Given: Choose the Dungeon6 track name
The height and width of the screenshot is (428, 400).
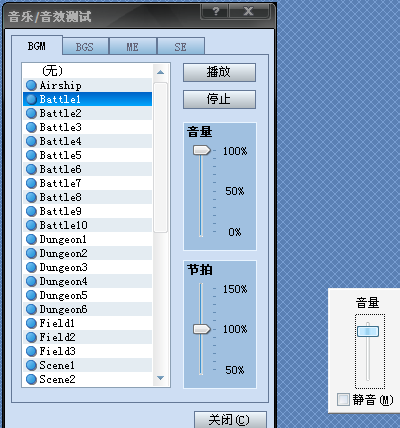Looking at the screenshot, I should coord(63,309).
